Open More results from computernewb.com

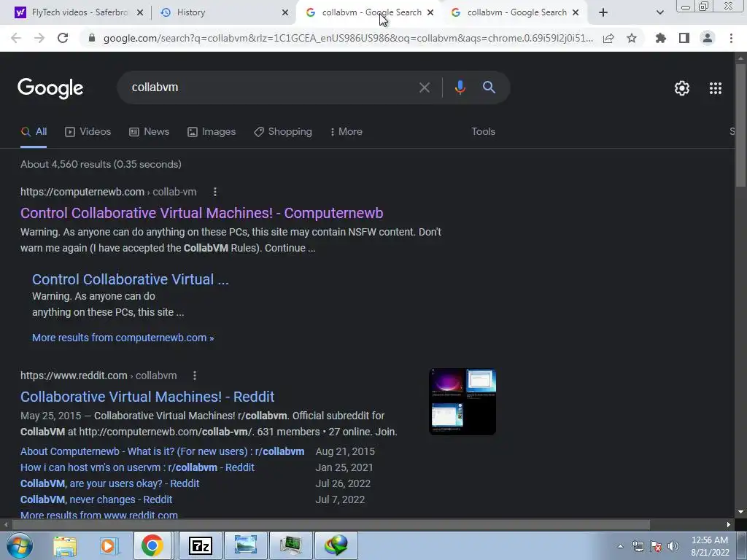pos(123,338)
